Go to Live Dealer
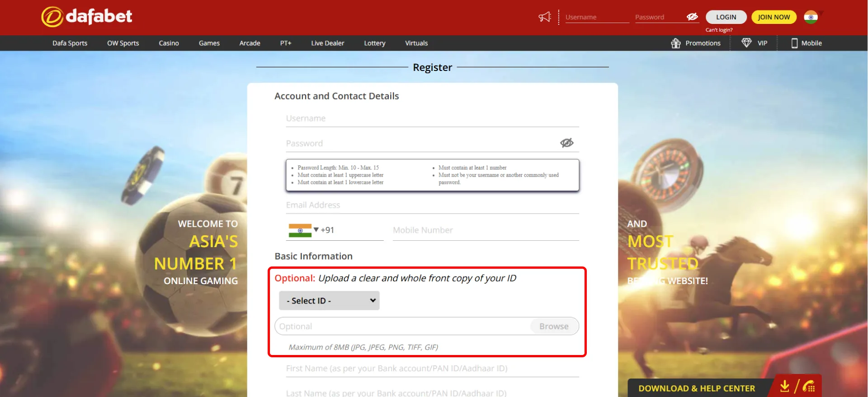Screen dimensions: 868x397 click(x=328, y=43)
